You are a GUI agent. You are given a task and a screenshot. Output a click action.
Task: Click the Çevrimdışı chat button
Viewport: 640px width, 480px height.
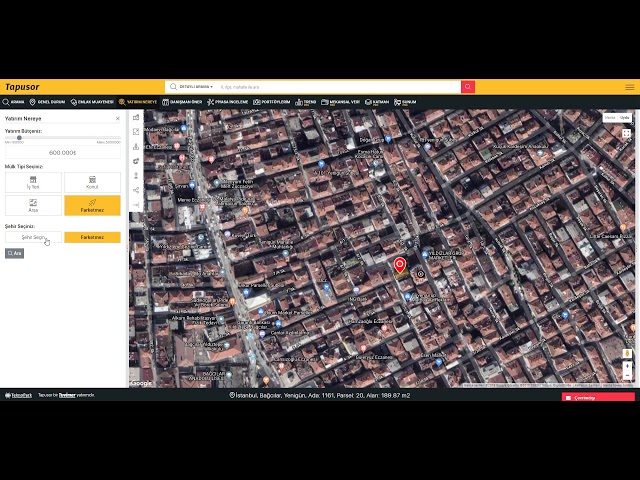[598, 397]
